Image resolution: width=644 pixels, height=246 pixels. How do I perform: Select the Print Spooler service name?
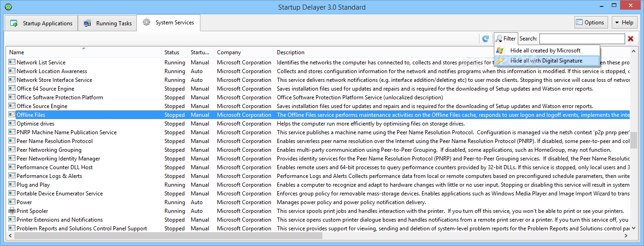pos(32,211)
